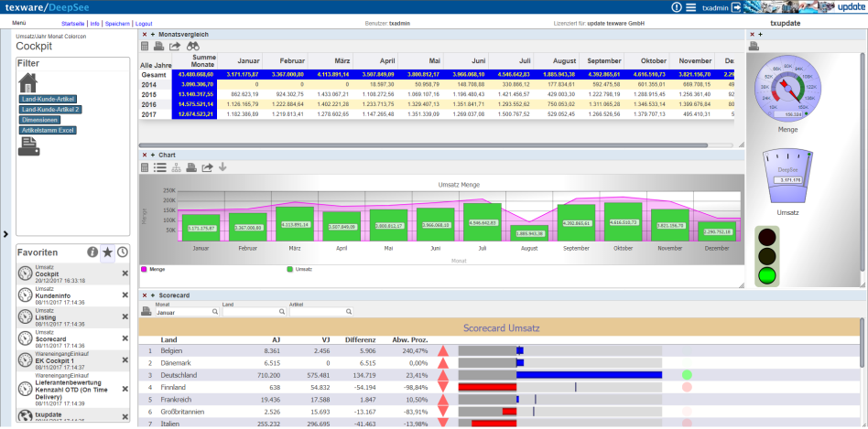868x429 pixels.
Task: Click the printer icon in Chart toolbar
Action: tap(190, 167)
